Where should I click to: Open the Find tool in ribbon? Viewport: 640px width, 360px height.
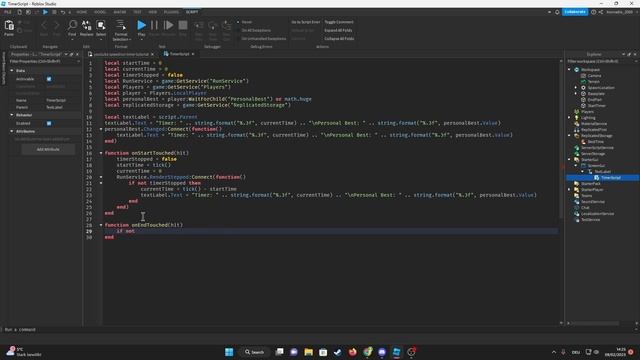[x=72, y=25]
